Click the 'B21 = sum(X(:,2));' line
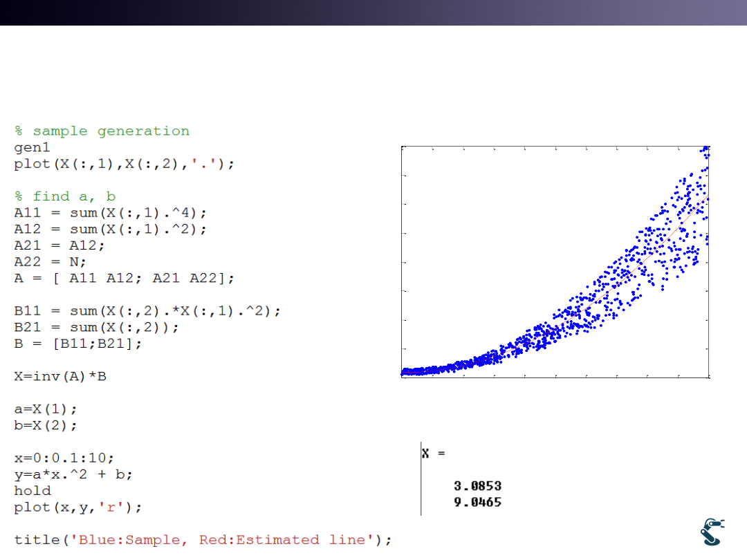 point(97,327)
